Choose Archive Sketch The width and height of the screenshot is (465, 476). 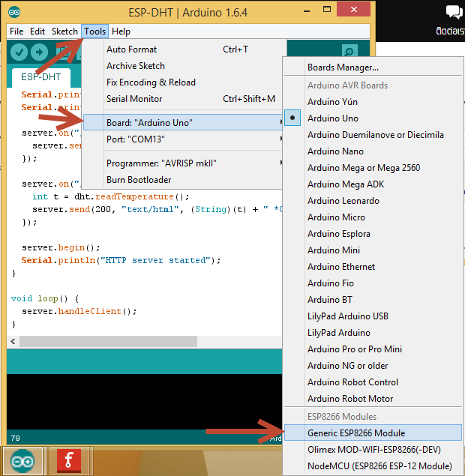[183, 66]
